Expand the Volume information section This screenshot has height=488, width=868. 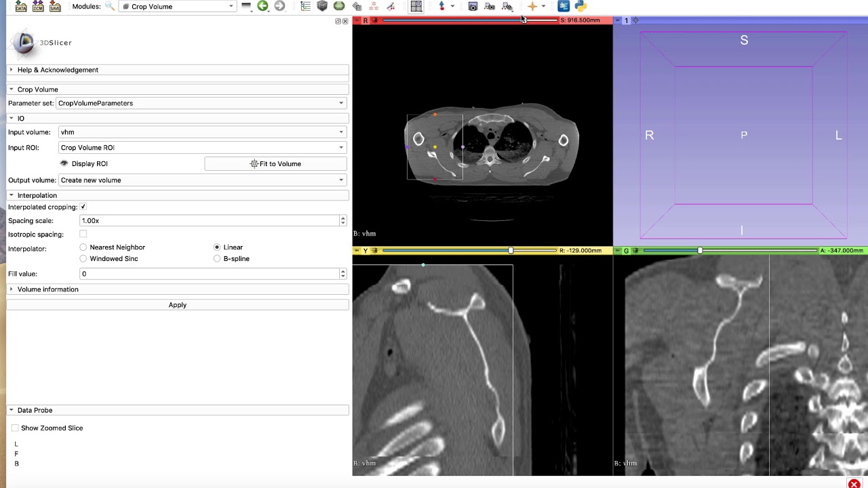pyautogui.click(x=178, y=289)
